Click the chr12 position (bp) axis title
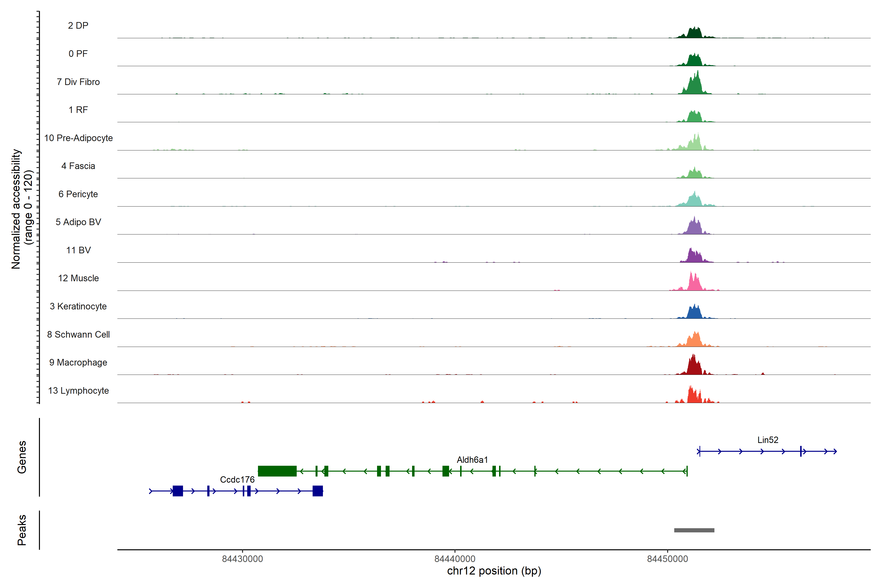The width and height of the screenshot is (882, 588). click(x=494, y=571)
